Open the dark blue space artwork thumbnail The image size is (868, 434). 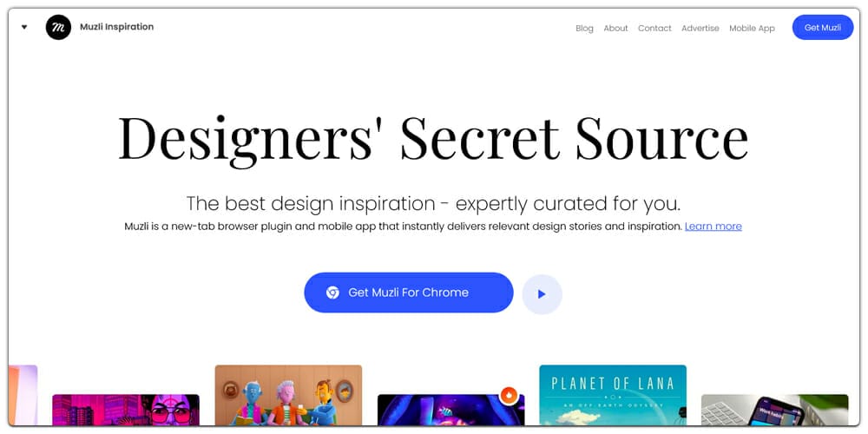(450, 411)
